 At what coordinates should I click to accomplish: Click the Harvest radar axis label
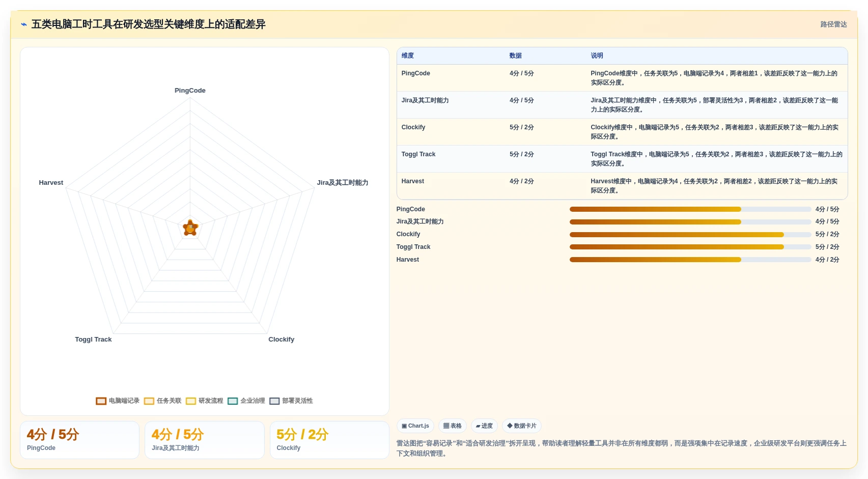(51, 183)
